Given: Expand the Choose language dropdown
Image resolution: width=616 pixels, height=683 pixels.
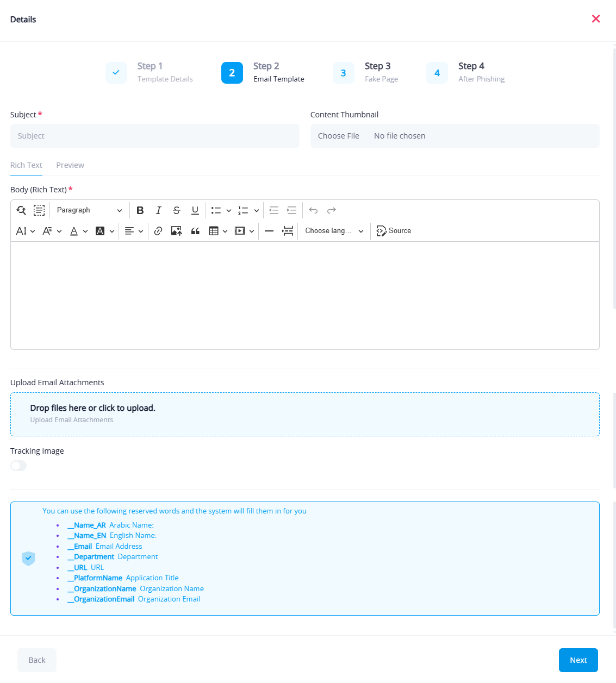Looking at the screenshot, I should [334, 231].
